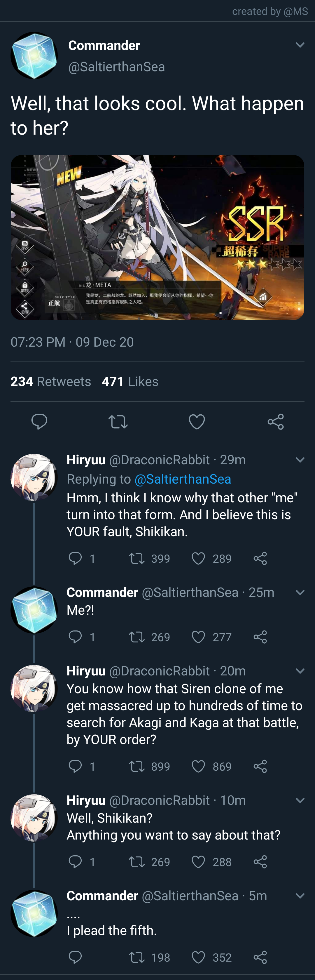Like Hiryuu's reply about the Siren clone
The width and height of the screenshot is (315, 980).
pos(198,766)
